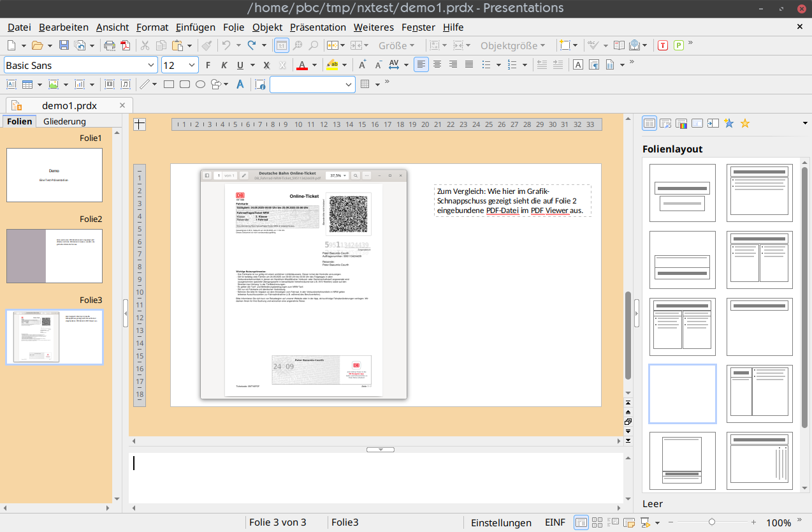Click the Undo arrow icon
This screenshot has width=812, height=532.
click(x=226, y=45)
